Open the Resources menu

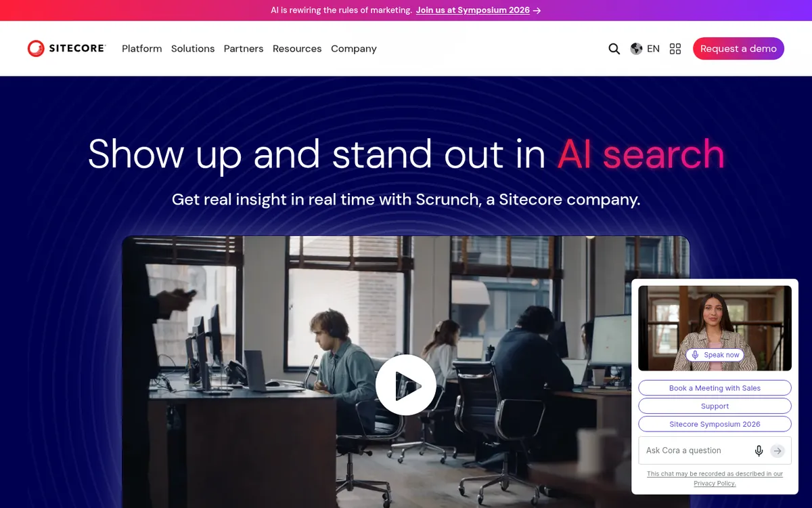tap(297, 49)
